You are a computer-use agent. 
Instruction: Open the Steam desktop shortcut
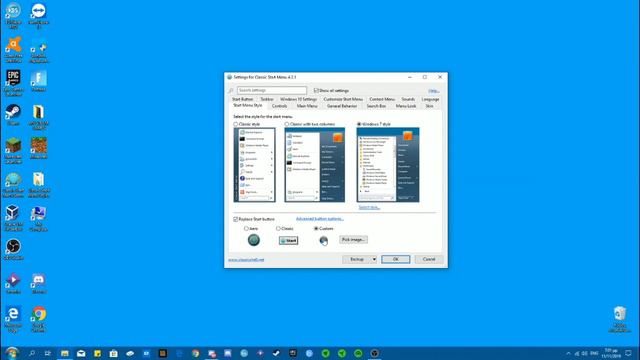pos(13,115)
